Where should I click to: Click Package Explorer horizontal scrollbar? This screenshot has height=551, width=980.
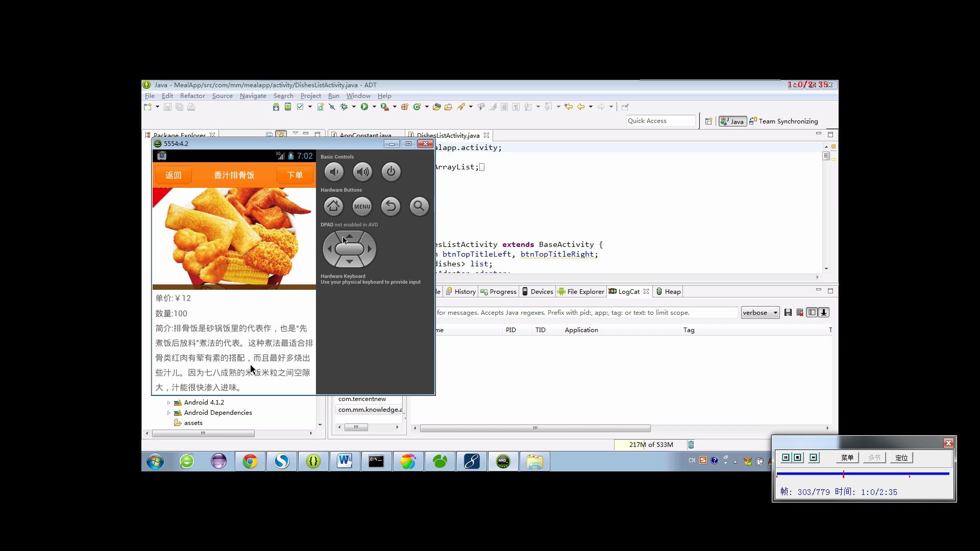click(x=203, y=433)
